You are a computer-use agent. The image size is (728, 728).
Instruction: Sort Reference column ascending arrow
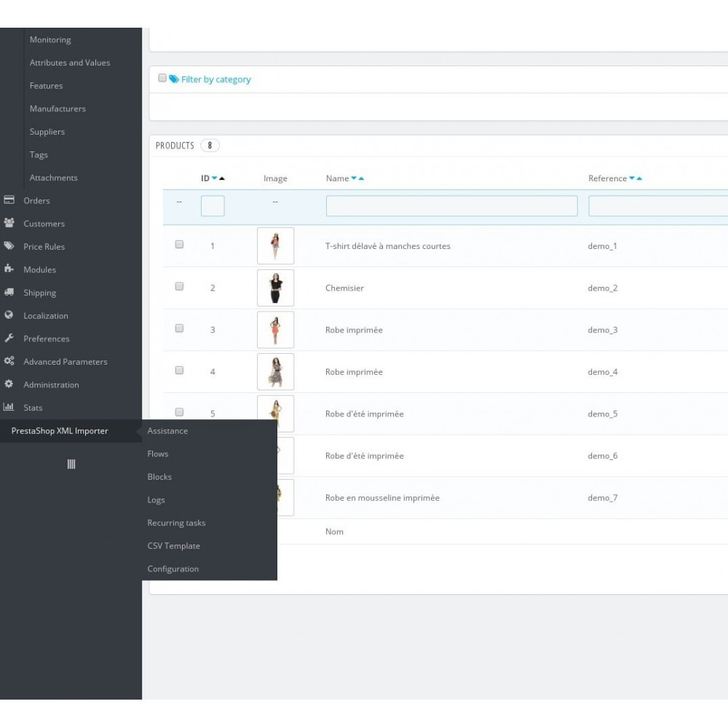coord(639,178)
